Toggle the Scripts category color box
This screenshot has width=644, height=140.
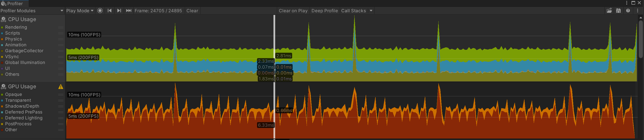(x=2, y=33)
